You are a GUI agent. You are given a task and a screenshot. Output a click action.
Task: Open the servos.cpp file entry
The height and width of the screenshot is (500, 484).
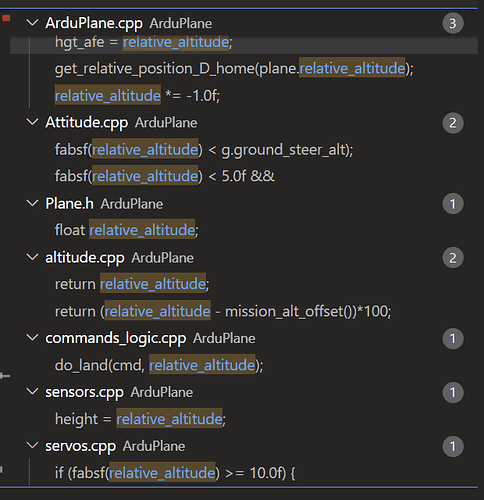click(80, 446)
